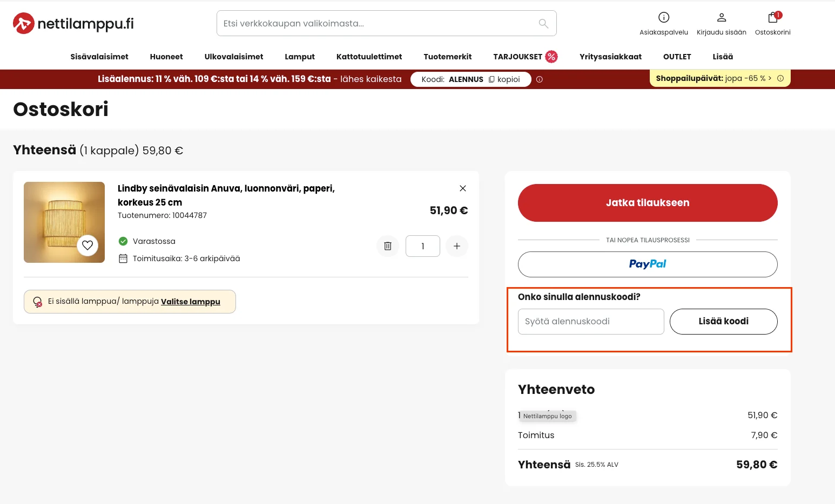
Task: Open the TARJOUKSET menu item
Action: point(525,57)
